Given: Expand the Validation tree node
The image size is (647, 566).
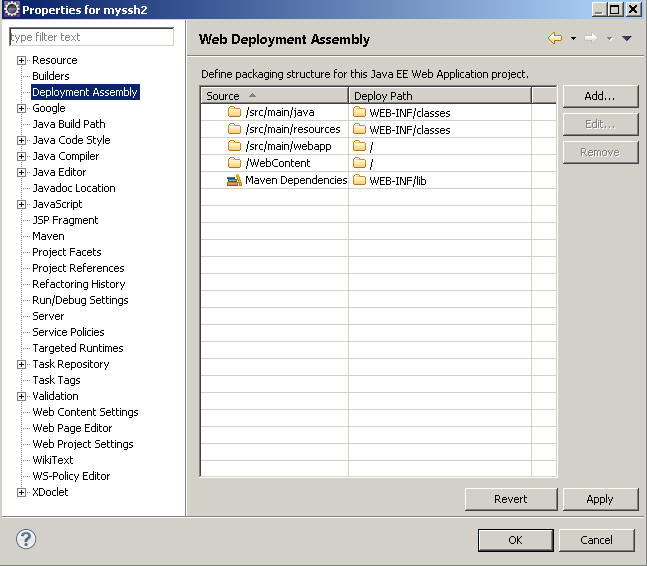Looking at the screenshot, I should (x=22, y=396).
